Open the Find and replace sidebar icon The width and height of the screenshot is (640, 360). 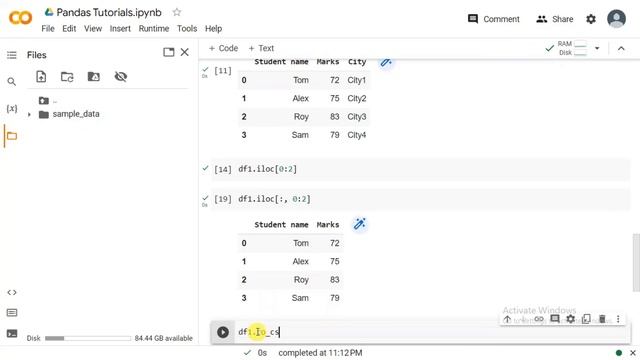12,82
